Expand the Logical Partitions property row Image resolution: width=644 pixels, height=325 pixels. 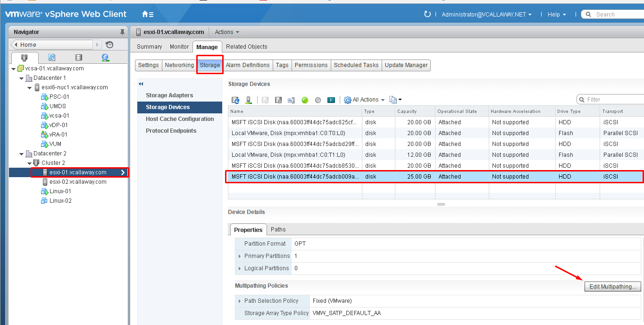240,268
